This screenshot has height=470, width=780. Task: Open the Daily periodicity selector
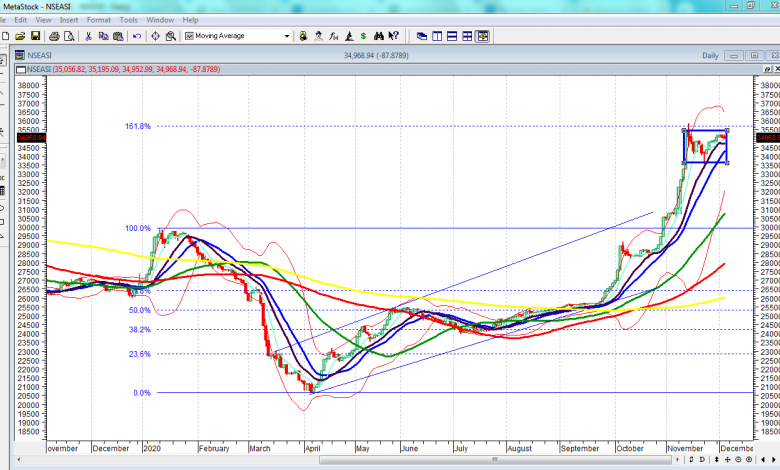[710, 56]
